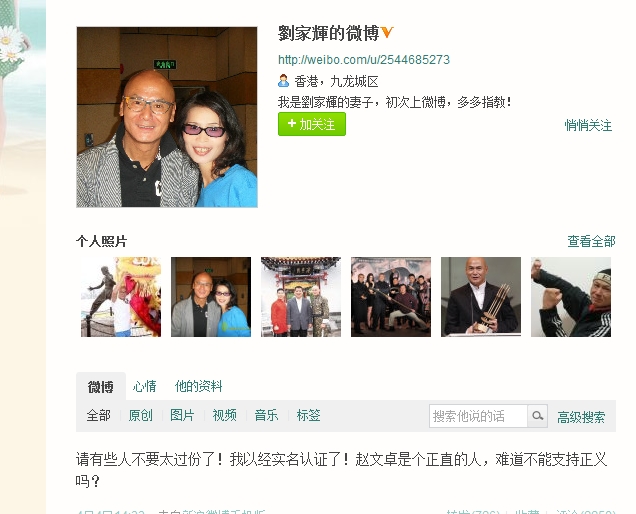636x514 pixels.
Task: Filter posts by 图片
Action: [x=182, y=415]
